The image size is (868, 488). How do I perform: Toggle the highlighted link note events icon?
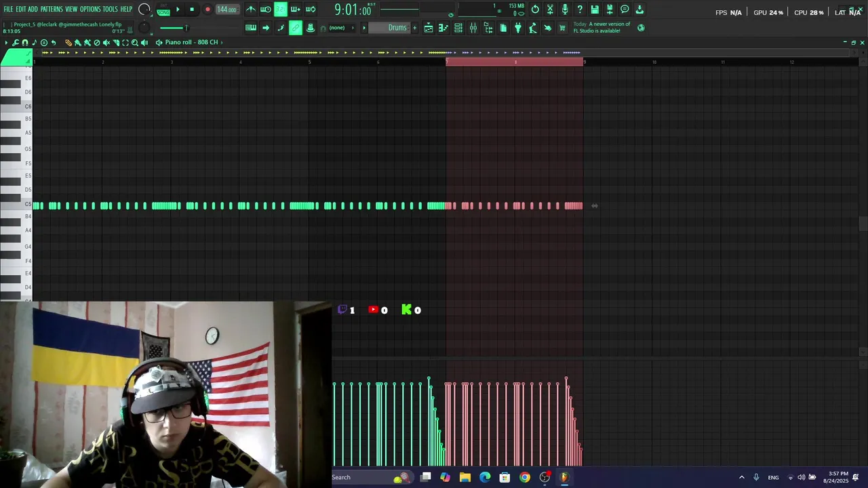[x=296, y=28]
